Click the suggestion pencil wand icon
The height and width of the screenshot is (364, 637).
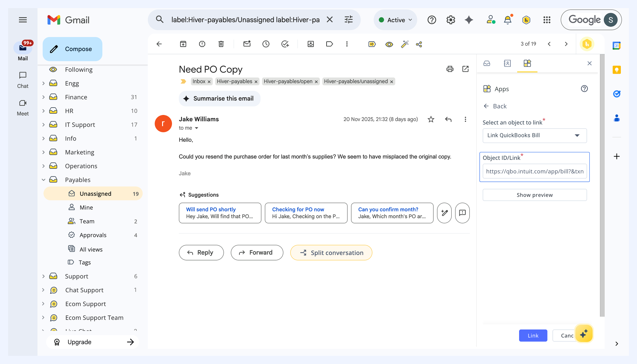[444, 213]
